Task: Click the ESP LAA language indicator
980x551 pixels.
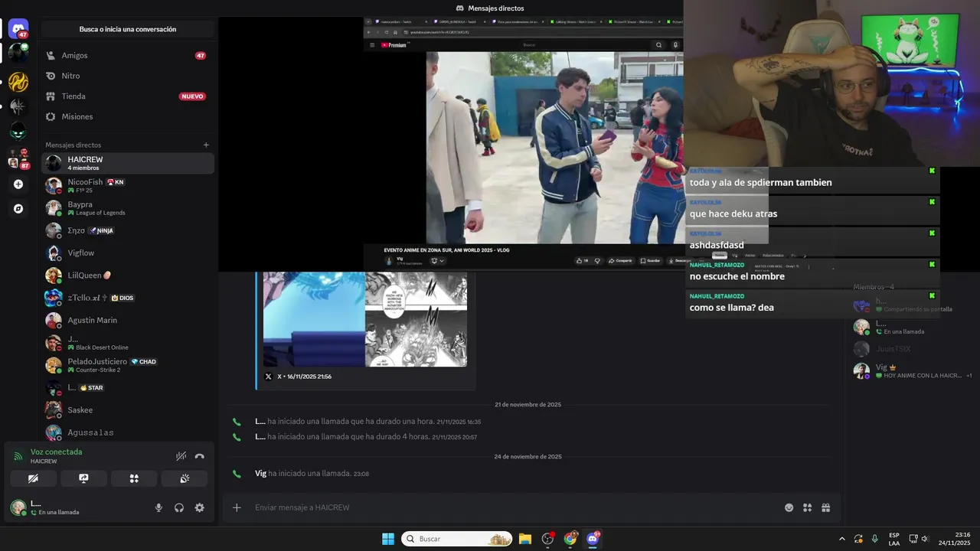Action: tap(894, 539)
